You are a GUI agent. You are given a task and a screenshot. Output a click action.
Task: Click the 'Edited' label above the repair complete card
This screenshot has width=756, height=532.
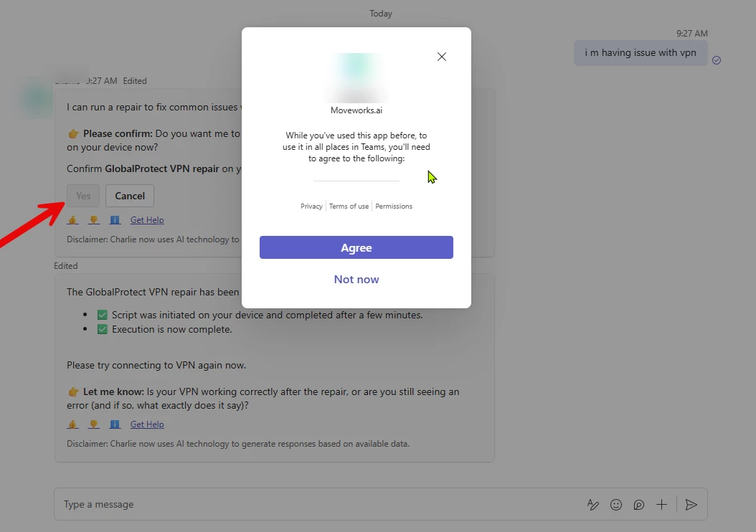(65, 266)
